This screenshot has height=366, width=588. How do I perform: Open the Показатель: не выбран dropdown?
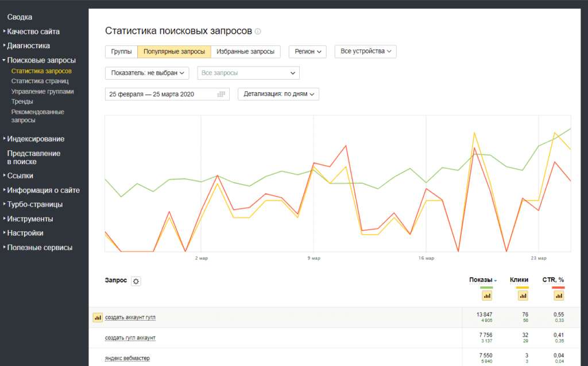pyautogui.click(x=147, y=73)
